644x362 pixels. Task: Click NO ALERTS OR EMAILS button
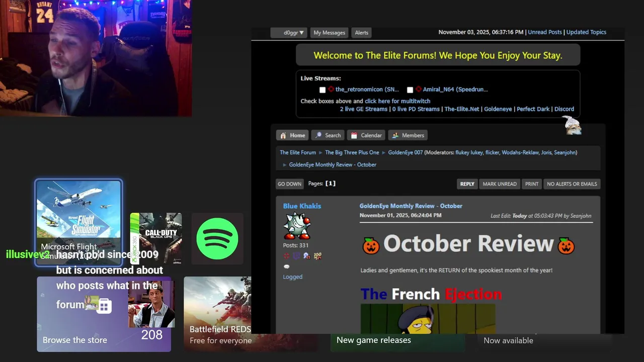tap(572, 184)
